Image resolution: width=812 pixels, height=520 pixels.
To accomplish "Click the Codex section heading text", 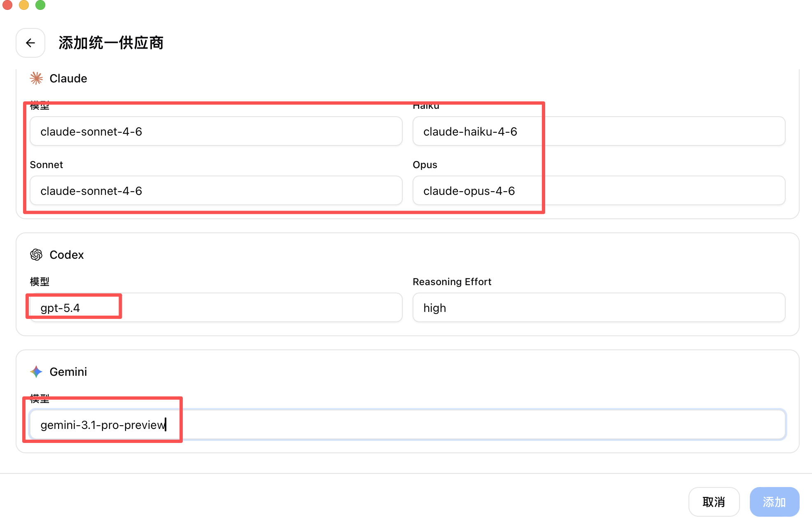I will 67,255.
